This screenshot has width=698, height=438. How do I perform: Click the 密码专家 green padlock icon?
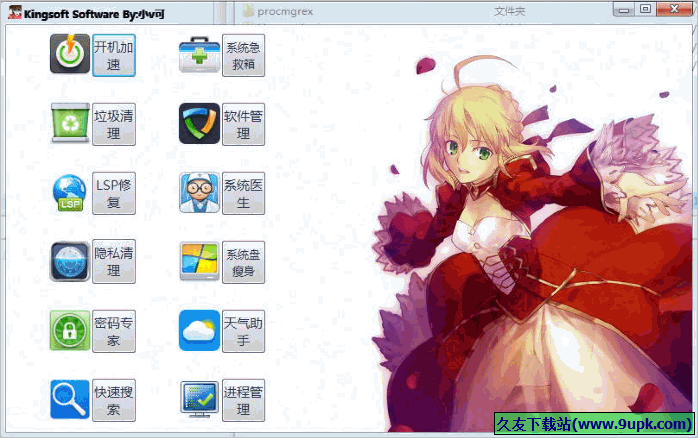click(70, 331)
